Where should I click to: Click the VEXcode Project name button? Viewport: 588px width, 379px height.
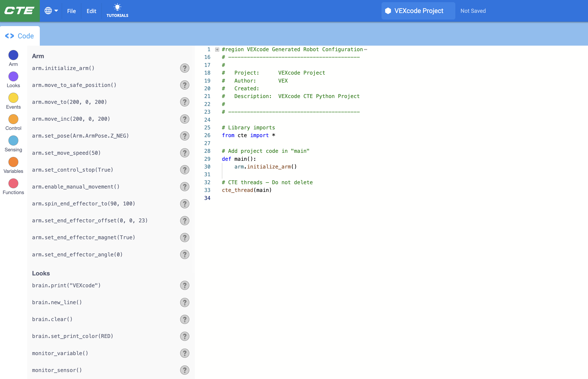(x=419, y=11)
